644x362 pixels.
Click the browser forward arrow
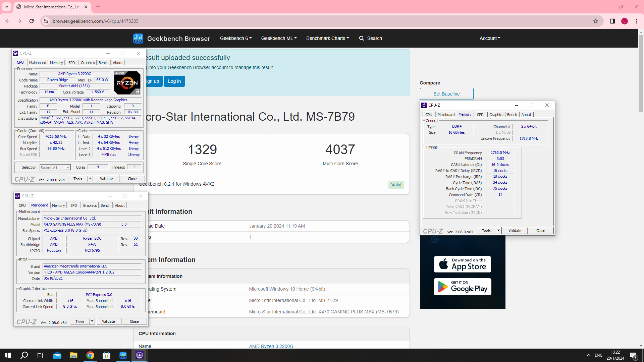19,21
